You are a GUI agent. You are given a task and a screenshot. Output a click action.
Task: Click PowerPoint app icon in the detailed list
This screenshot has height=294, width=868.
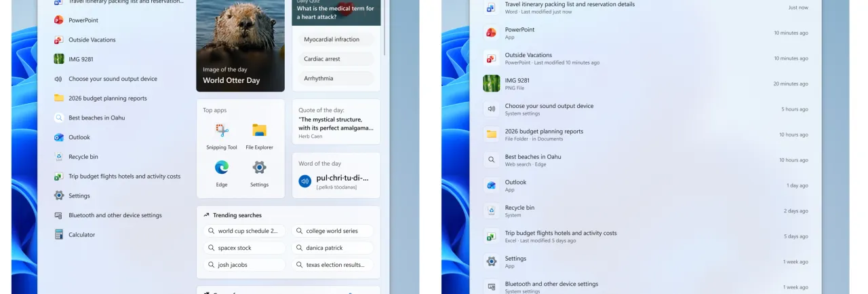point(491,33)
